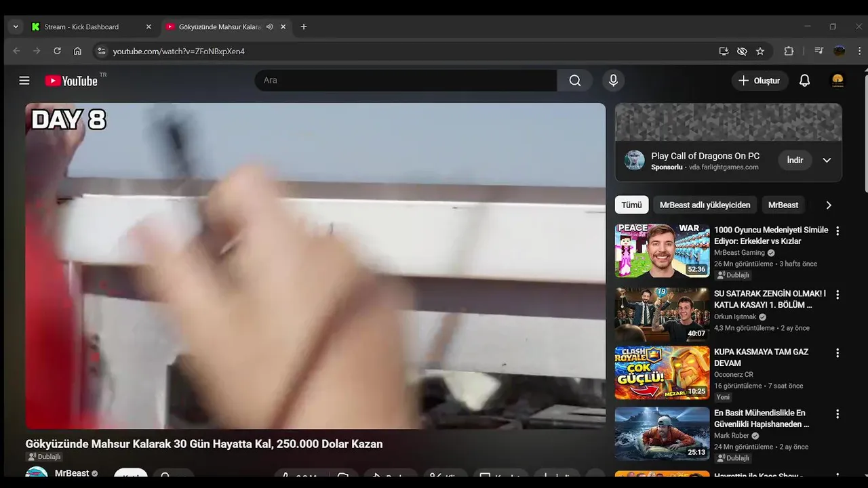Open Mark Rober channel link

click(x=732, y=436)
